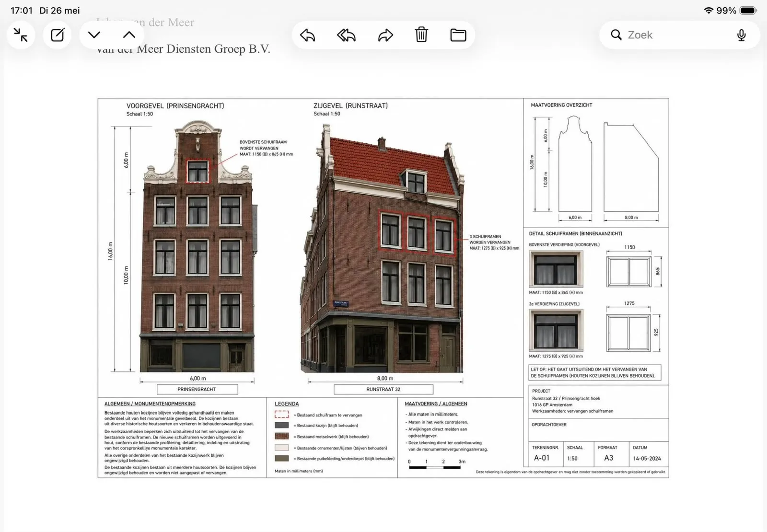Click the magnifying glass search icon

coord(616,35)
